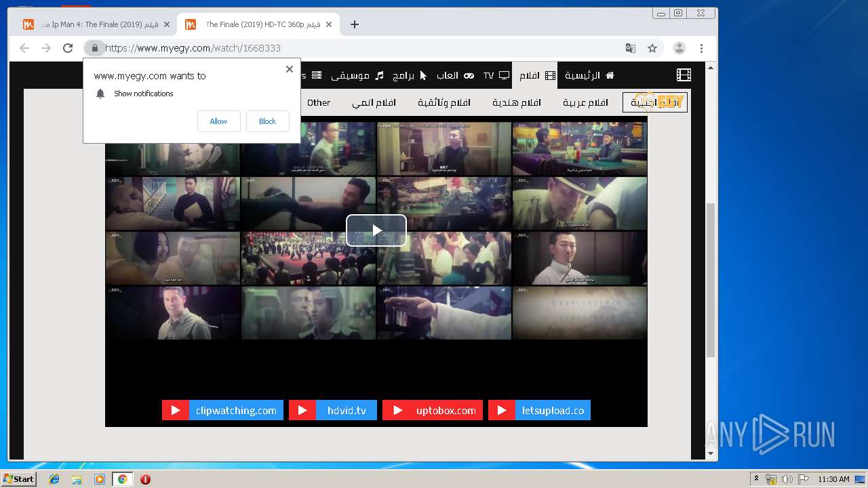Viewport: 868px width, 488px height.
Task: Select the boxed افلام اجنبية category
Action: (x=655, y=102)
